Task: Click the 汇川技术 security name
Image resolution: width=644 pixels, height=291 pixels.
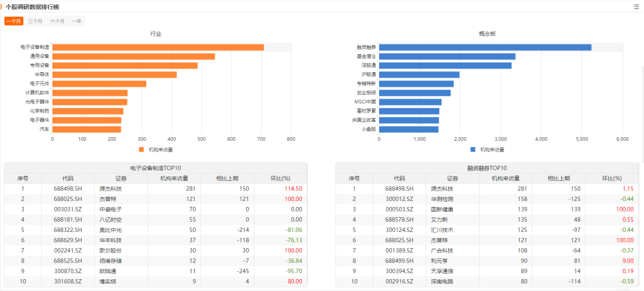Action: (x=442, y=230)
